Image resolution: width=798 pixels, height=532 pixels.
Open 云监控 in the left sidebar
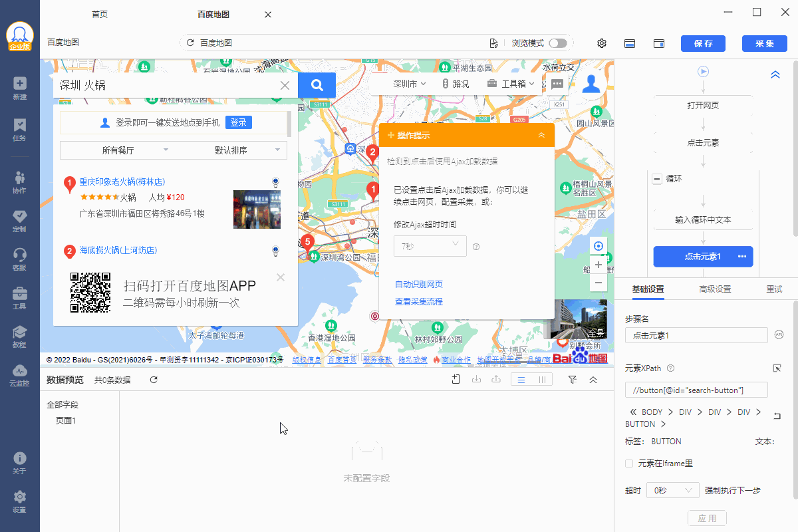tap(19, 375)
